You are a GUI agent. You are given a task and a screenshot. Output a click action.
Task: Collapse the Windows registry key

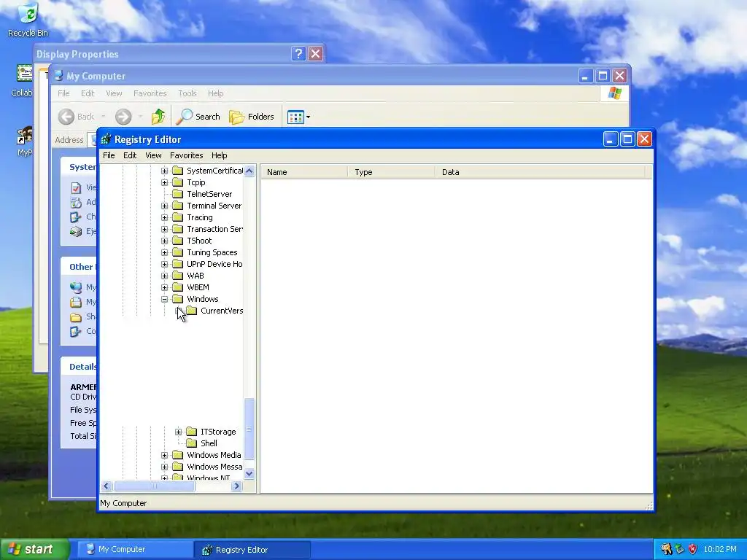pyautogui.click(x=164, y=299)
